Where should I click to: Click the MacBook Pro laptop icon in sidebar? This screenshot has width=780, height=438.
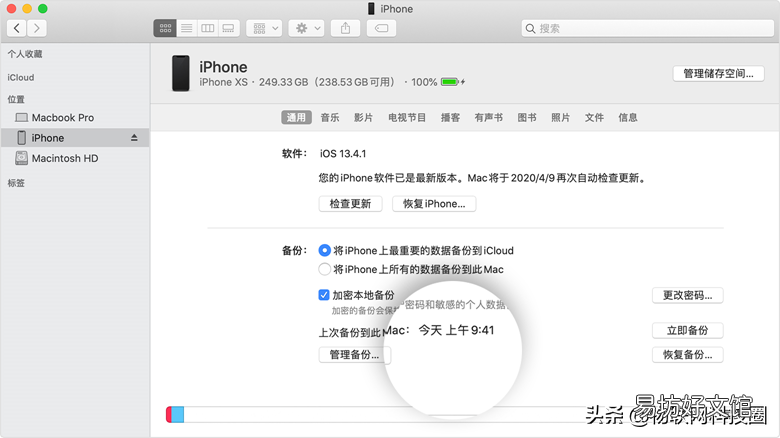tap(21, 117)
